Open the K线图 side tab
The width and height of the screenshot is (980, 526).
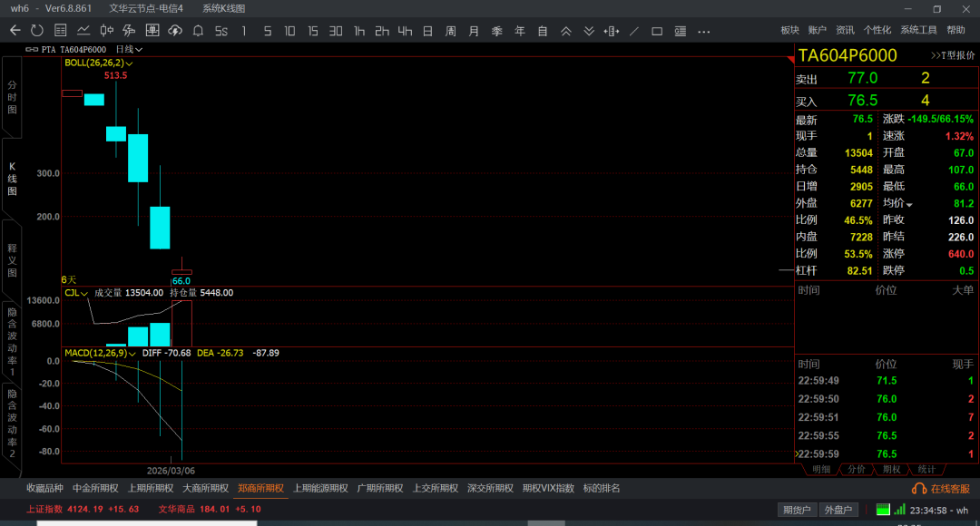[x=12, y=179]
